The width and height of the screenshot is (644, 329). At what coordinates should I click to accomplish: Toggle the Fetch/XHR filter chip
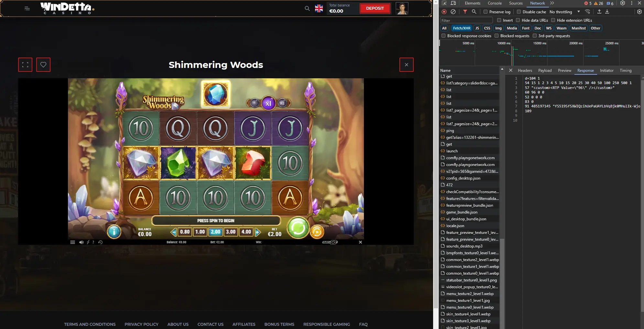(x=462, y=28)
